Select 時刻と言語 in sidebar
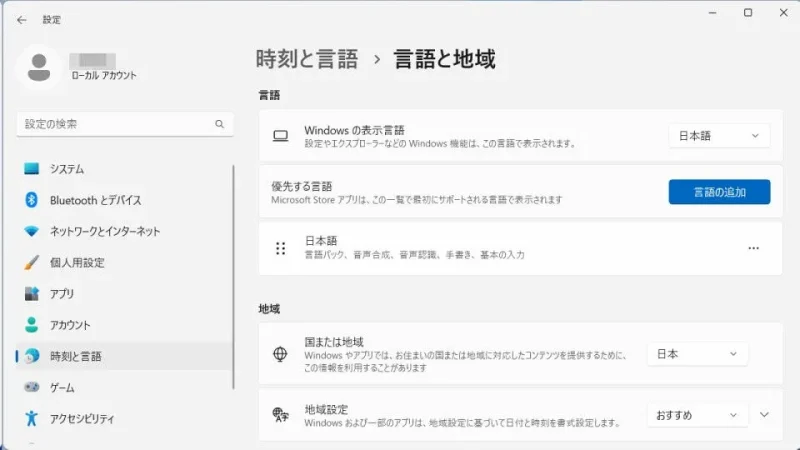The height and width of the screenshot is (450, 800). [x=76, y=356]
